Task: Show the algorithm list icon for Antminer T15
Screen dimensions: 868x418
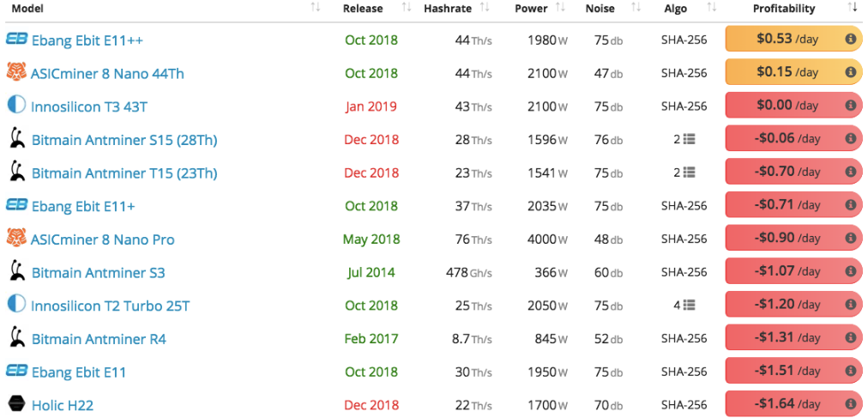Action: [x=690, y=173]
